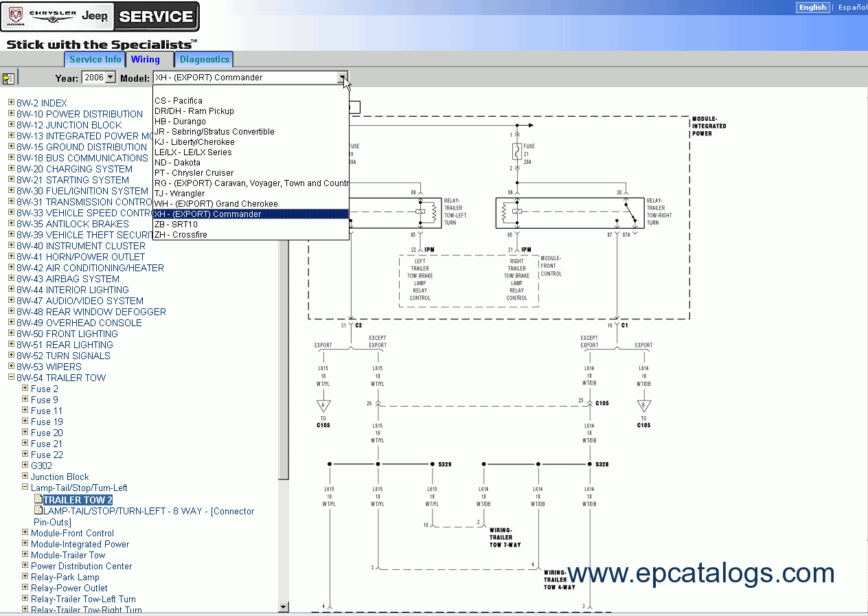Image resolution: width=868 pixels, height=616 pixels.
Task: Select KJ - Liberty/Cherokee from model list
Action: coord(194,142)
